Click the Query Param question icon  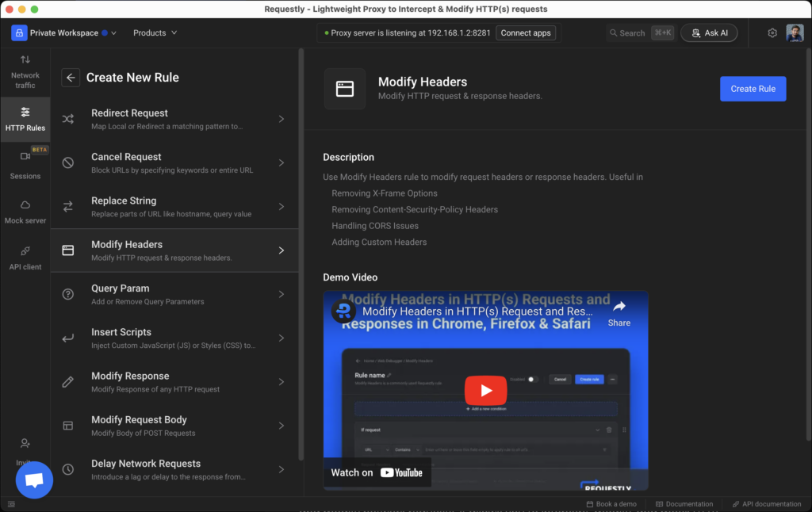coord(68,294)
